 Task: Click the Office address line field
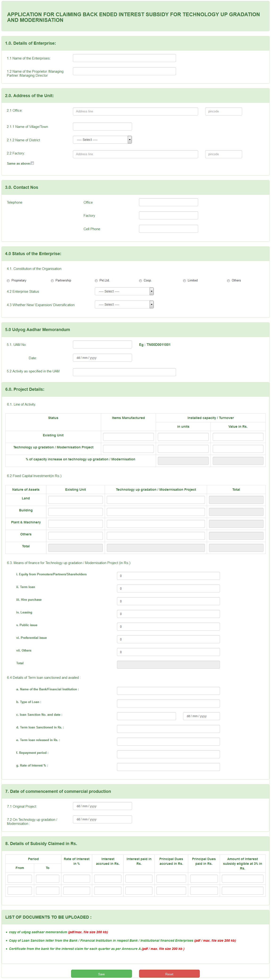click(135, 111)
